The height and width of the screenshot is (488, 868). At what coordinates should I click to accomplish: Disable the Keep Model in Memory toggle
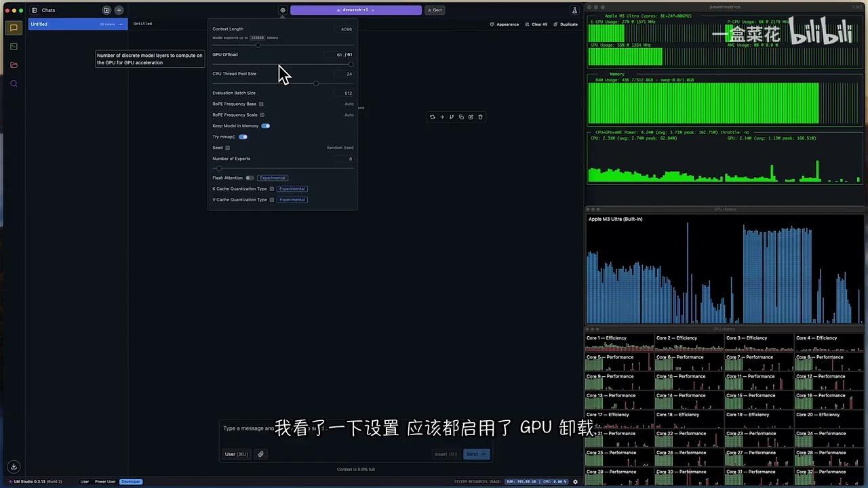[x=266, y=125]
